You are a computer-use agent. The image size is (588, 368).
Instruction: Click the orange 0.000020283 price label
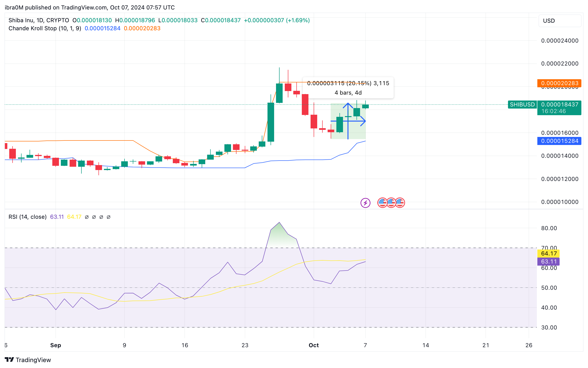[x=559, y=83]
